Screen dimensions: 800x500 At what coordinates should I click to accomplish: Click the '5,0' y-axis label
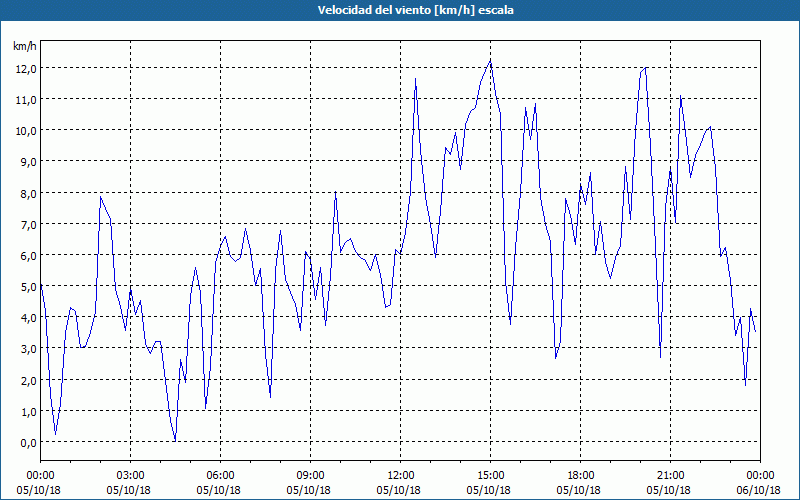pos(30,287)
